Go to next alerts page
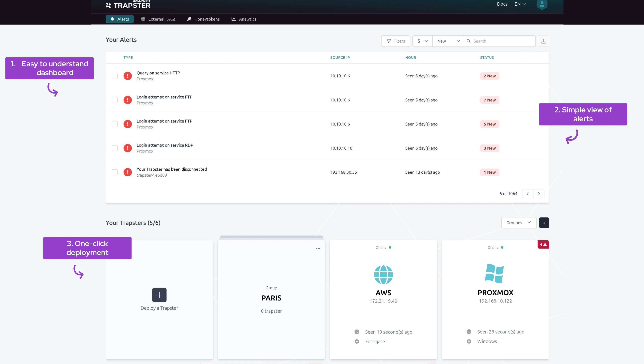The image size is (644, 364). coord(539,194)
